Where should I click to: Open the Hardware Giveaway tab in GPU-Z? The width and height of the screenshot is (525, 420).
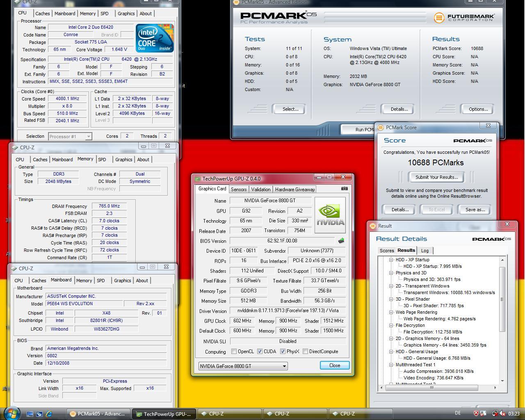(x=295, y=189)
